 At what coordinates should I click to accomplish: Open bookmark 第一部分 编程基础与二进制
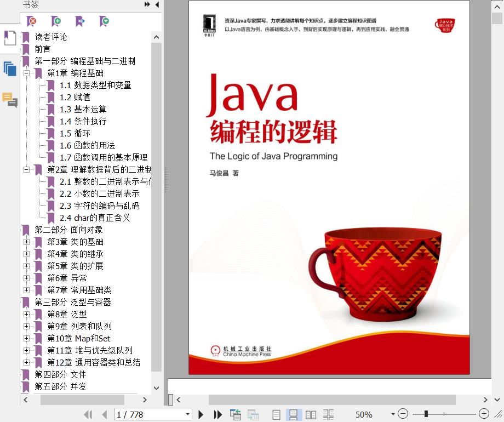tap(85, 61)
